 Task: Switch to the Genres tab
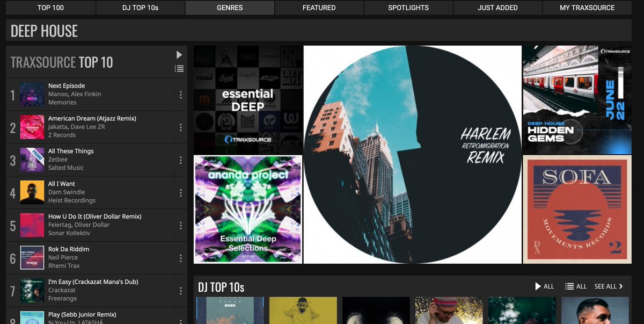229,8
